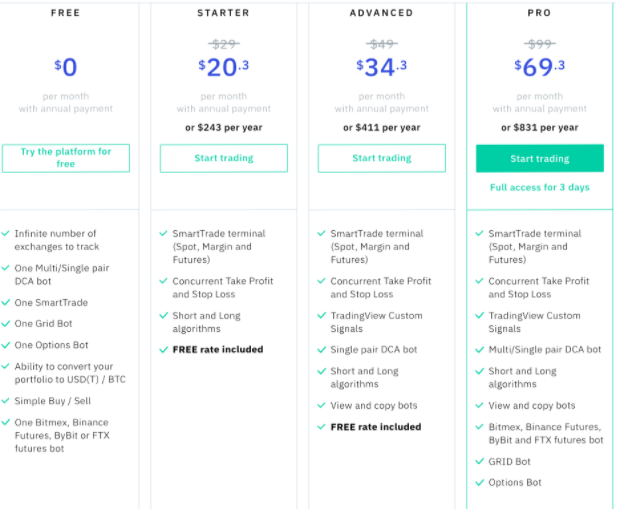The width and height of the screenshot is (620, 516).
Task: Click Start trading in the Starter plan
Action: [x=223, y=158]
